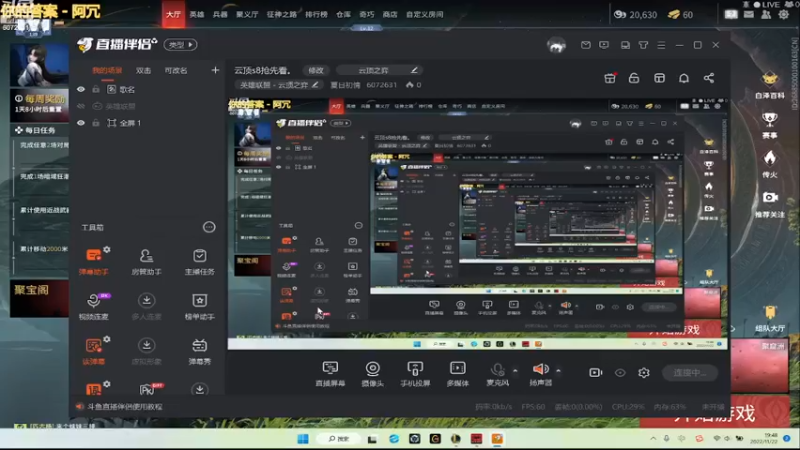
Task: Click the skin shirt icon in title bar
Action: pos(643,45)
